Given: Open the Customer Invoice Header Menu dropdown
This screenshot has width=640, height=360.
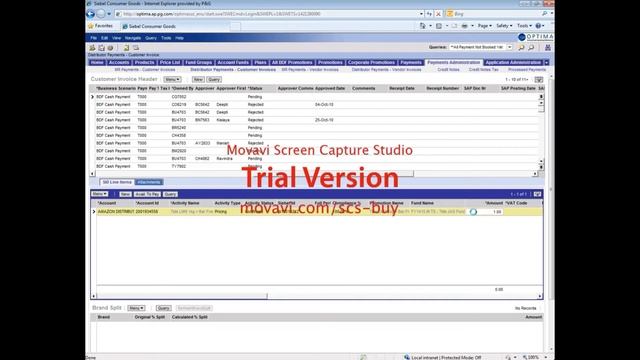Looking at the screenshot, I should [x=172, y=80].
